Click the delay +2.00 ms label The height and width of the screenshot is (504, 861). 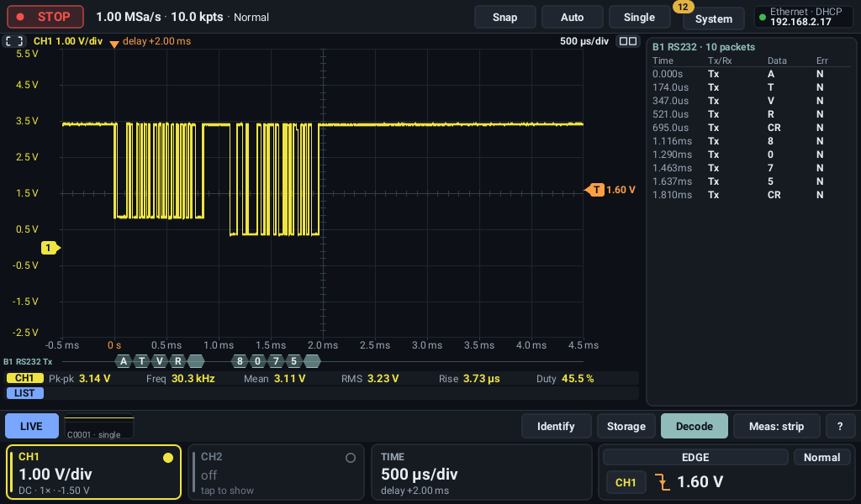point(156,41)
